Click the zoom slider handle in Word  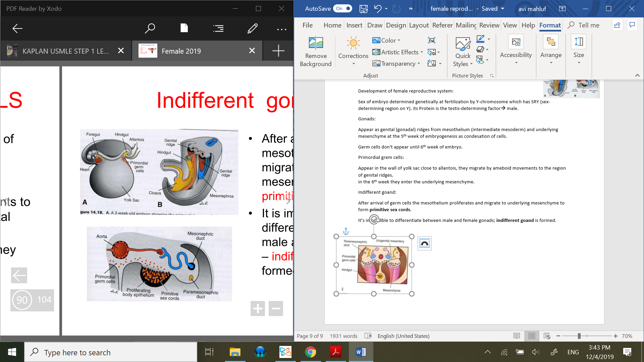point(579,336)
